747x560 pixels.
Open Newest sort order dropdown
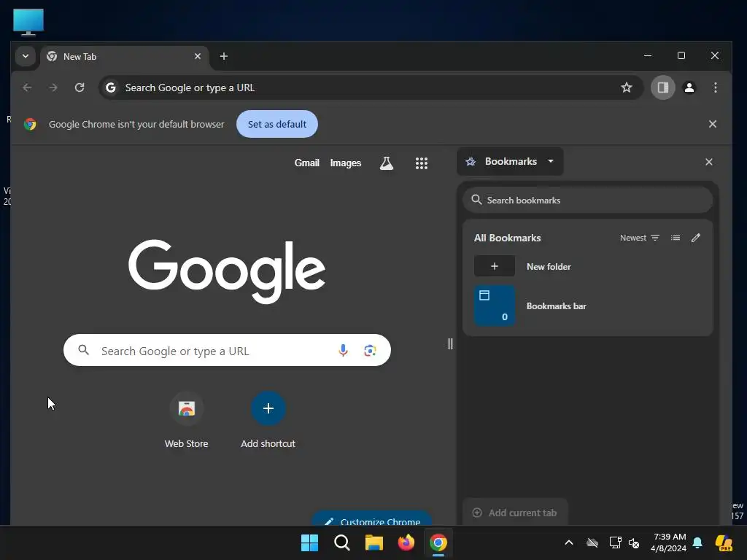coord(640,238)
